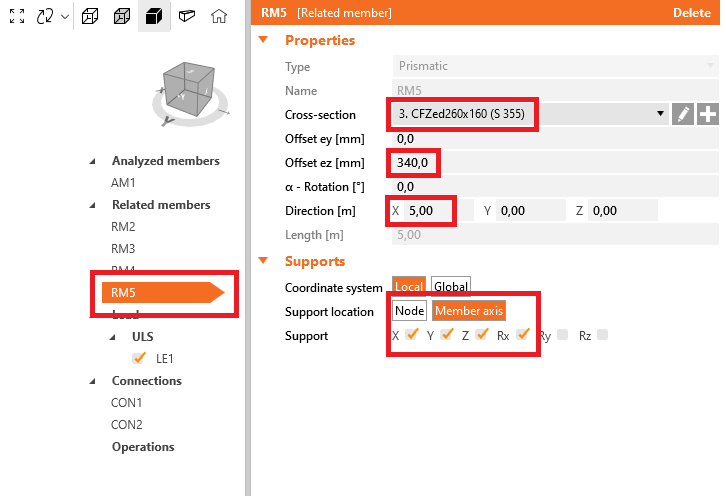726x496 pixels.
Task: Select RM5 related member
Action: 163,293
